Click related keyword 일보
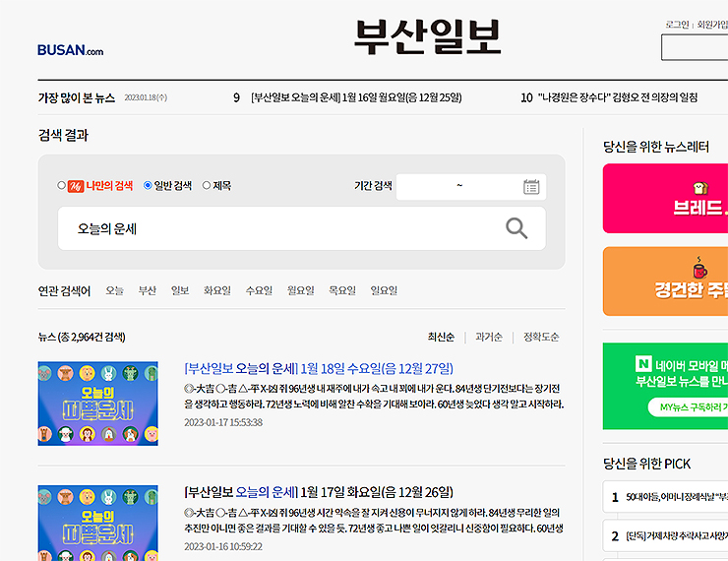The image size is (728, 561). point(180,290)
